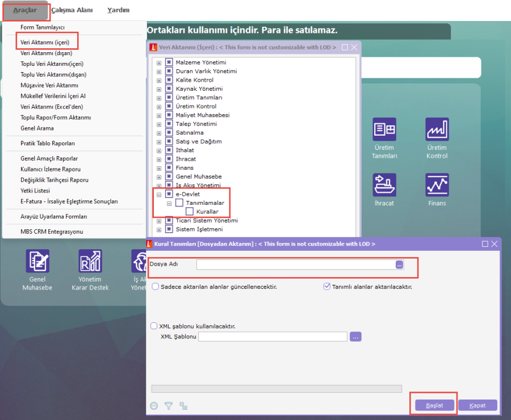Click the filter funnel icon in Kural Tanımları

[169, 406]
